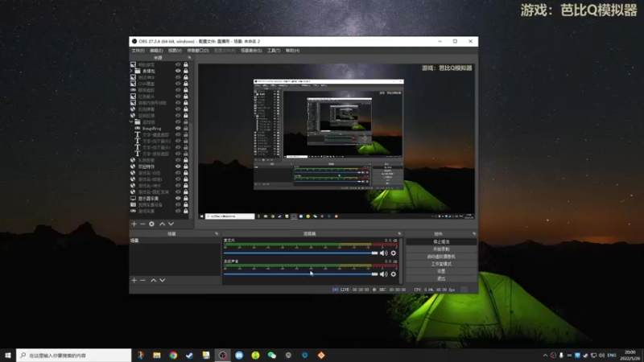644x362 pixels.
Task: Click the 麦克风 volume slider
Action: coord(300,253)
